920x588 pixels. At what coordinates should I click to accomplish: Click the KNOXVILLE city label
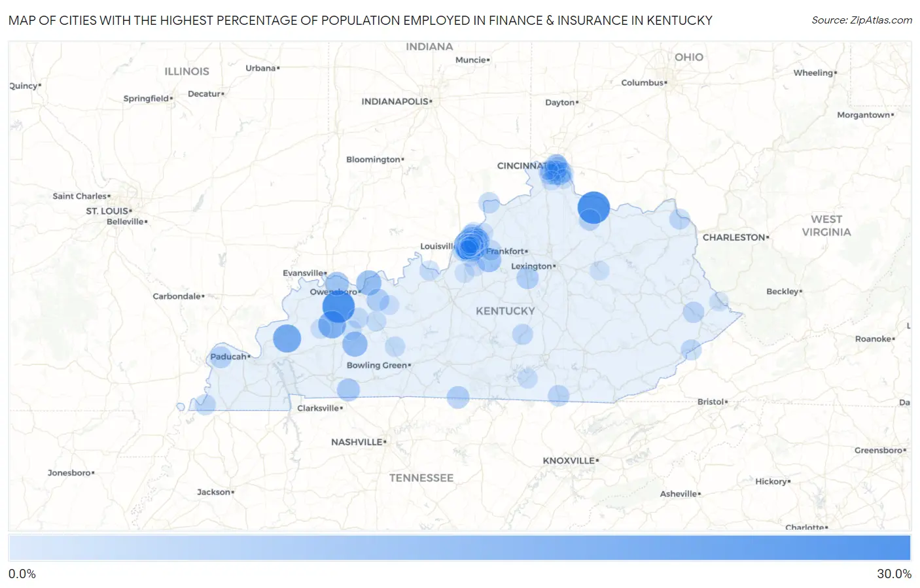click(x=570, y=460)
